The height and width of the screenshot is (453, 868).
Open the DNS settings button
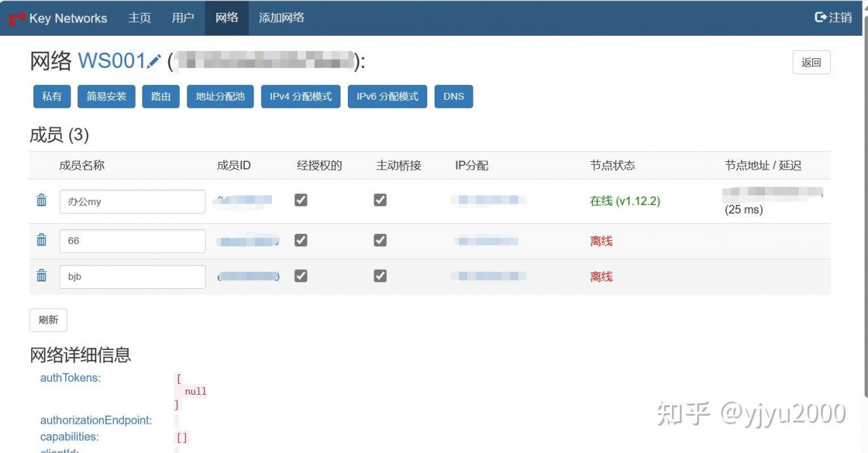pyautogui.click(x=454, y=96)
